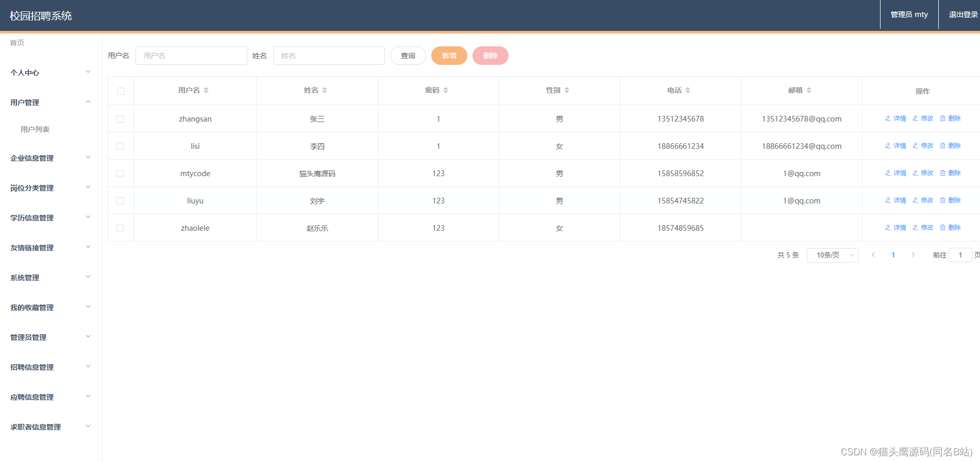Expand 求职者信息管理 sidebar menu

click(x=50, y=427)
